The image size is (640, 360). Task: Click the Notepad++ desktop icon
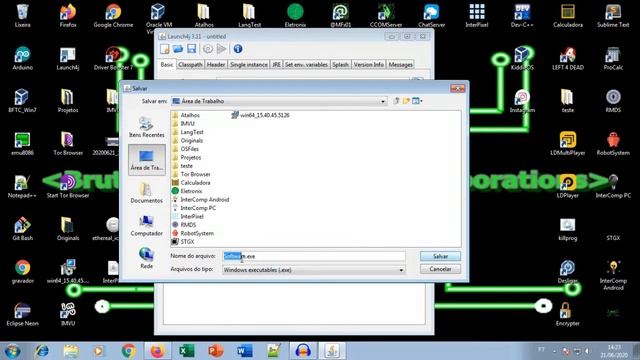click(22, 186)
